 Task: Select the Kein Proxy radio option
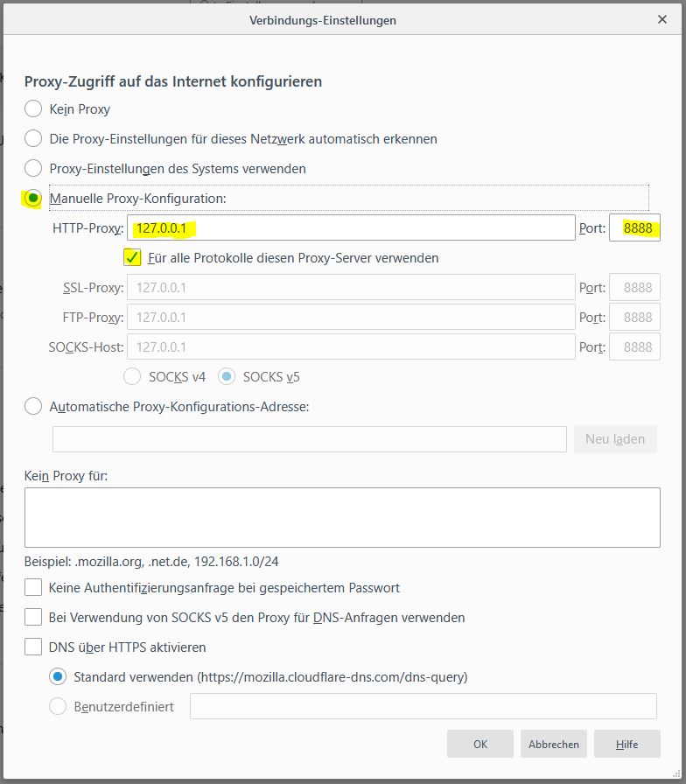(x=33, y=109)
